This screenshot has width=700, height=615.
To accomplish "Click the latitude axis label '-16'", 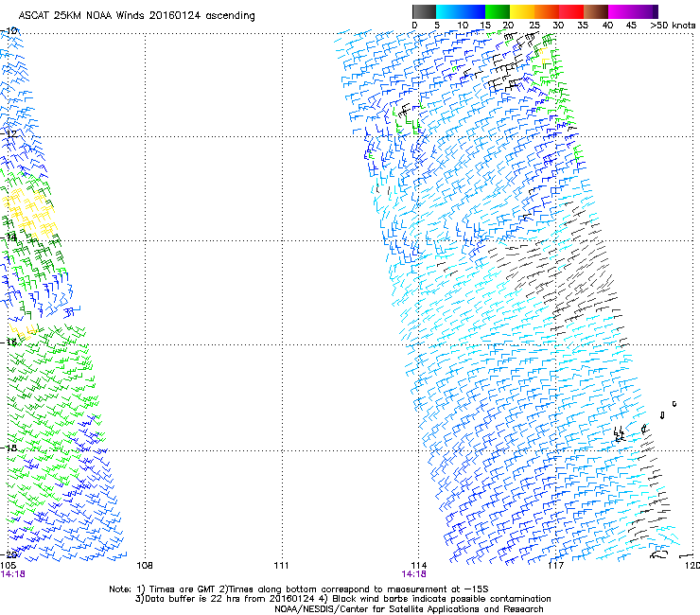I will 9,343.
